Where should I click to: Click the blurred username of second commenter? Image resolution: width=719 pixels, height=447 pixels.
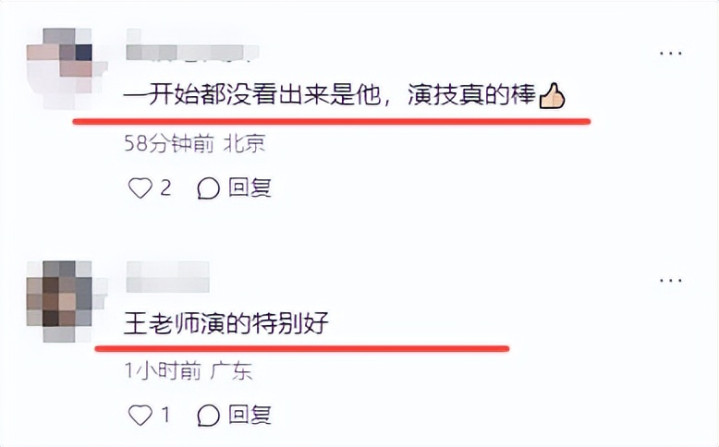[x=168, y=276]
